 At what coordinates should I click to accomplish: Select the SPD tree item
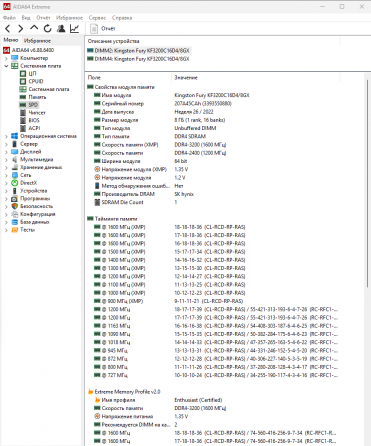(x=29, y=105)
